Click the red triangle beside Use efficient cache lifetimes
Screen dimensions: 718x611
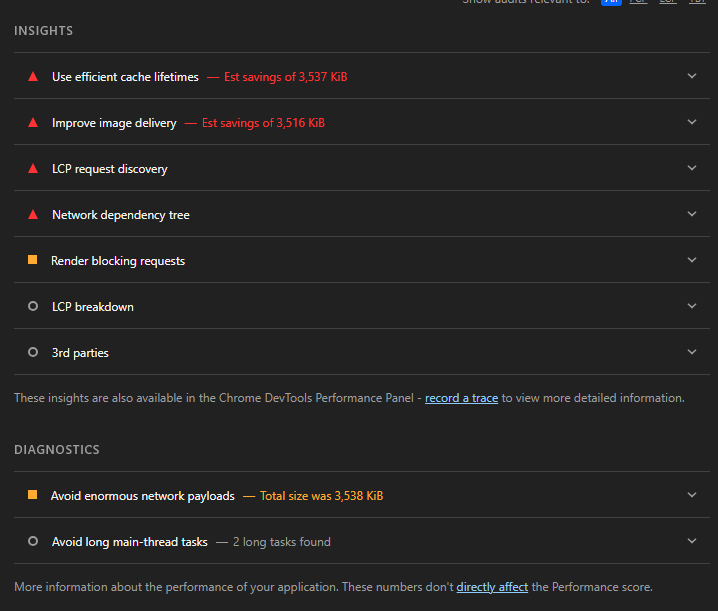pyautogui.click(x=33, y=77)
